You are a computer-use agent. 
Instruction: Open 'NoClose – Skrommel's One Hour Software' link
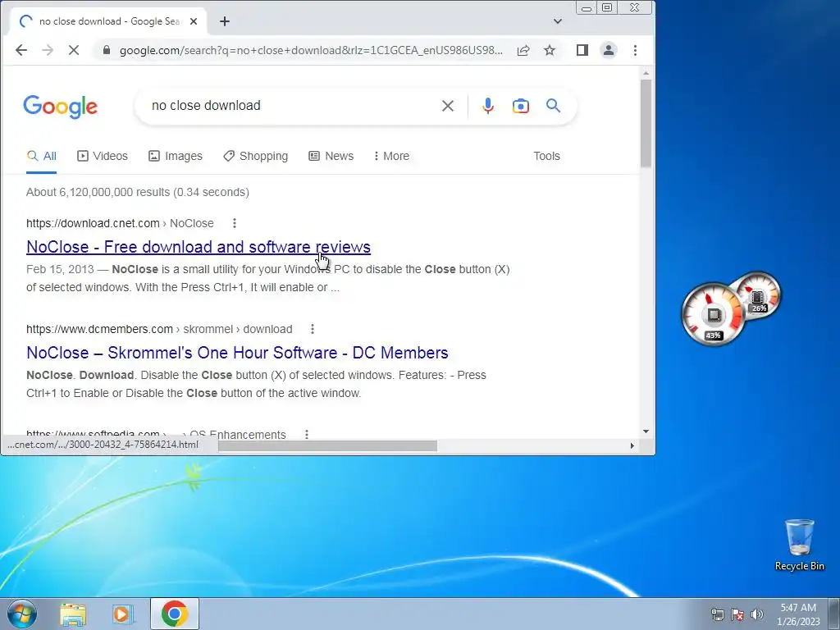point(237,353)
